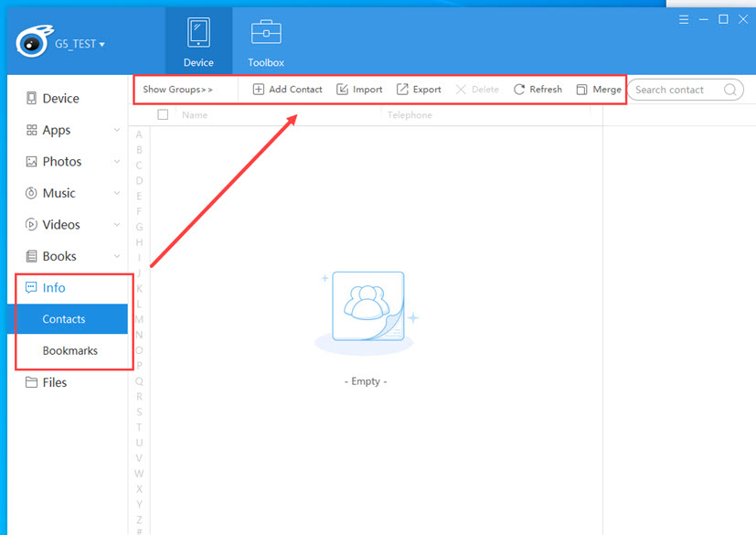Jump to letter S in index
Viewport: 756px width, 535px height.
click(x=139, y=412)
